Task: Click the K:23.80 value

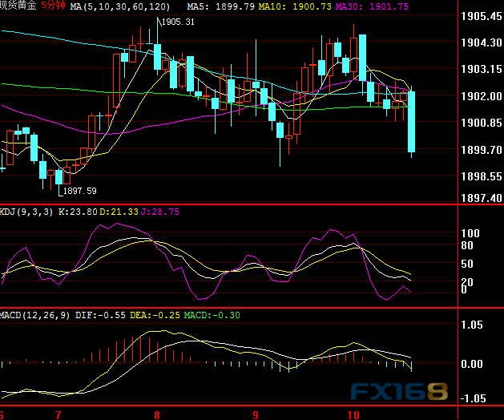Action: 78,212
